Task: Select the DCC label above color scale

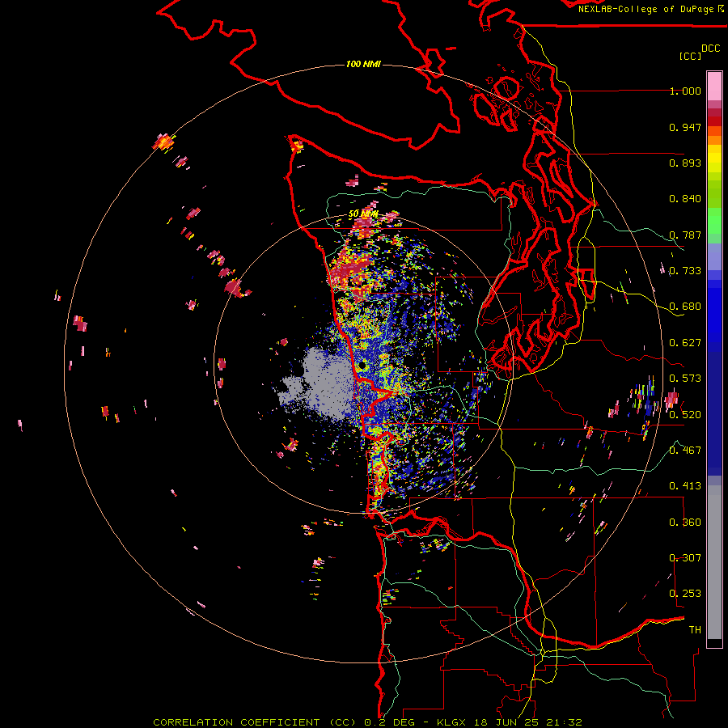Action: click(x=711, y=49)
